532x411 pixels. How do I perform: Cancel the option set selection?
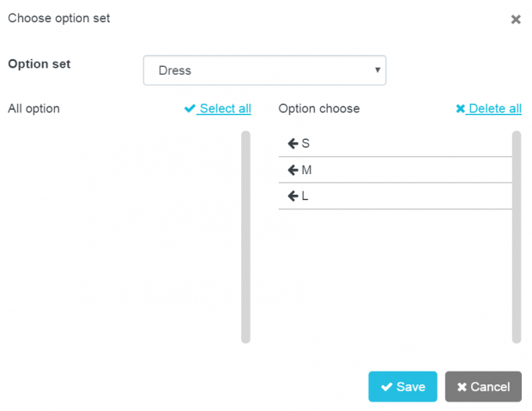point(483,387)
